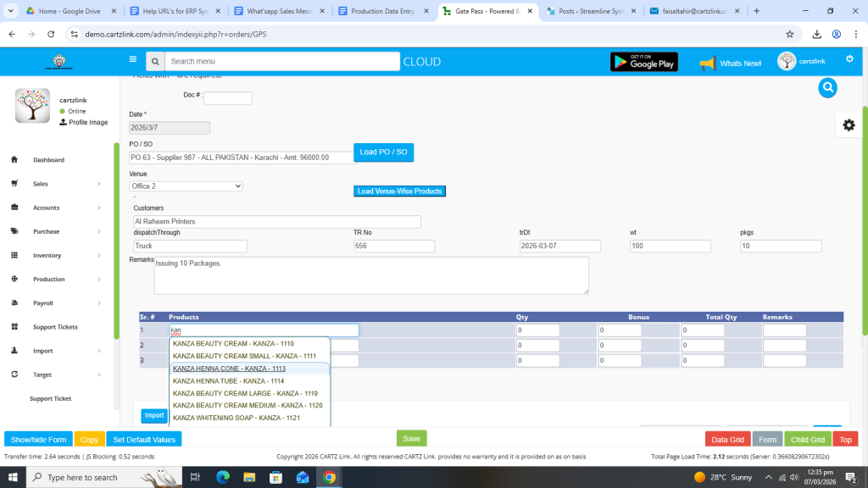Open the settings gear icon
Screen dimensions: 868x488
pos(848,125)
